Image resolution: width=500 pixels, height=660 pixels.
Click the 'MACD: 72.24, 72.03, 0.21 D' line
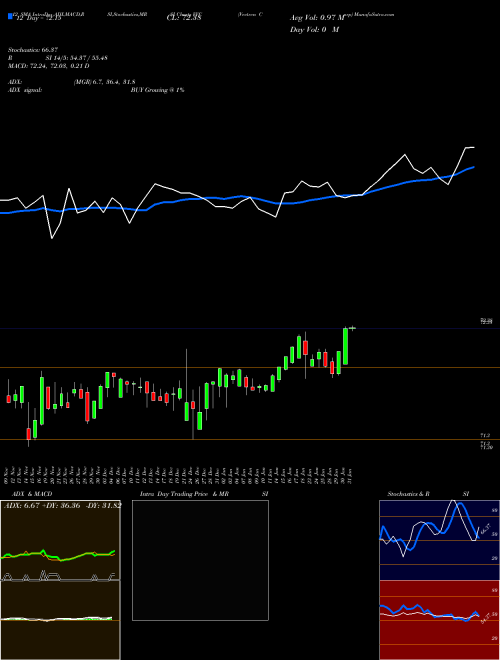49,66
